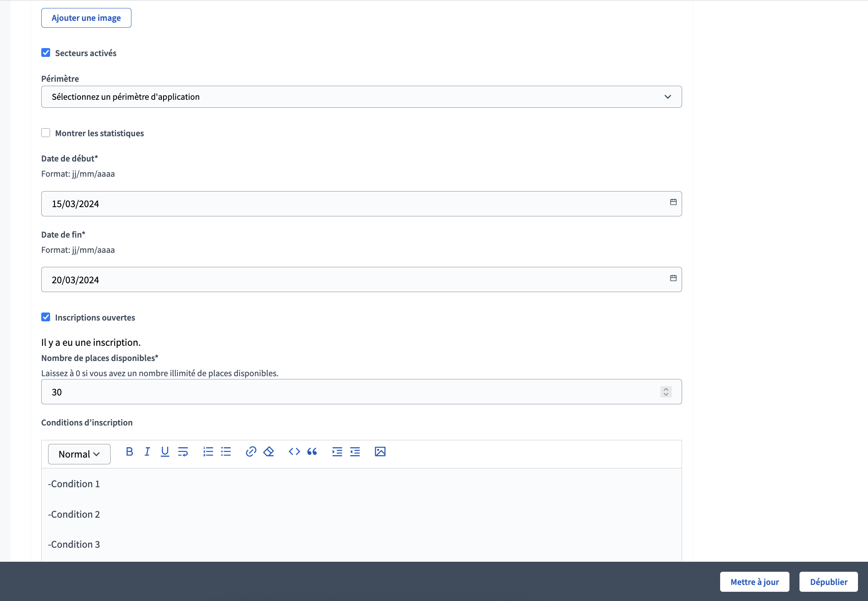This screenshot has width=868, height=601.
Task: Open calendar picker for Date de début
Action: (673, 202)
